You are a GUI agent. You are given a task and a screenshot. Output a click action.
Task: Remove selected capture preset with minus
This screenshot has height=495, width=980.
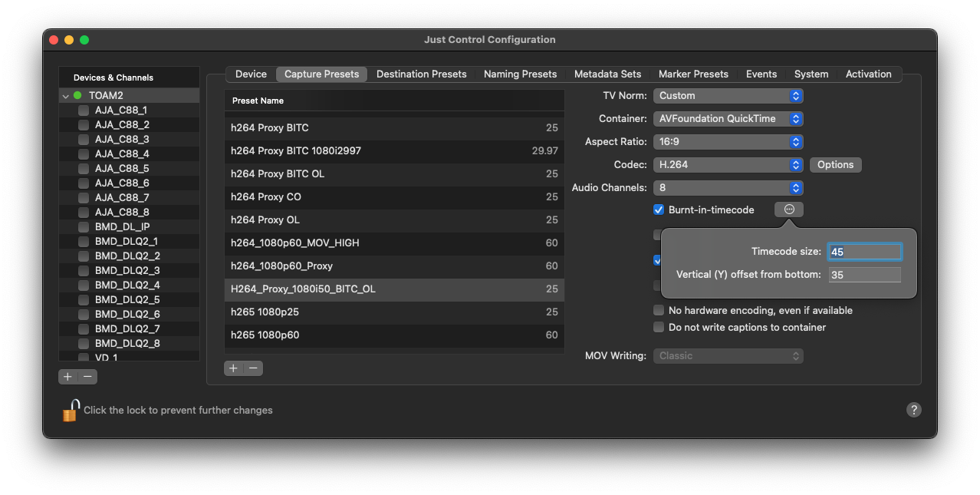point(253,368)
